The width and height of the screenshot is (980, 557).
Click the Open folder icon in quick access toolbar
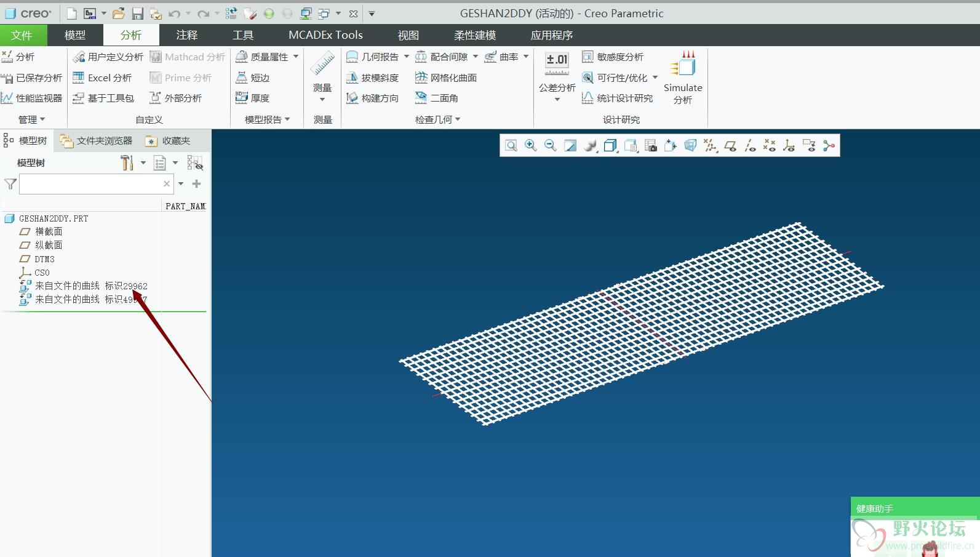pyautogui.click(x=119, y=13)
